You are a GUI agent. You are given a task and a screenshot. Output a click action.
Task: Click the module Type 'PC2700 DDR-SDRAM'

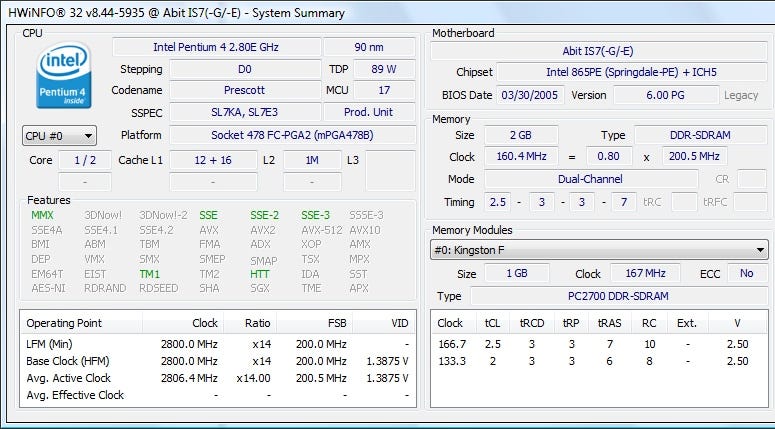click(618, 296)
